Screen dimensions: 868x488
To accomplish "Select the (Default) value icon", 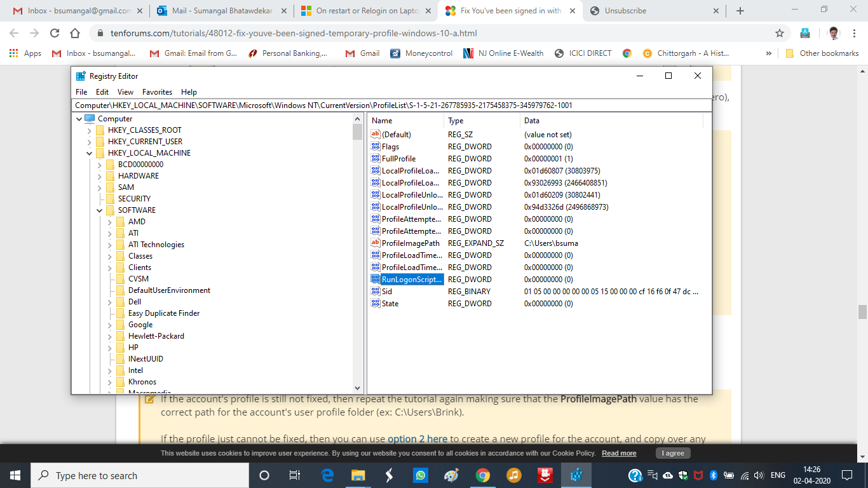I will (376, 135).
